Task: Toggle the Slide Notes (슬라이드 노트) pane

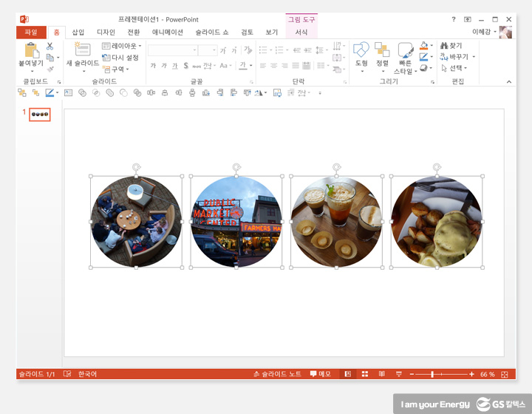Action: tap(277, 374)
